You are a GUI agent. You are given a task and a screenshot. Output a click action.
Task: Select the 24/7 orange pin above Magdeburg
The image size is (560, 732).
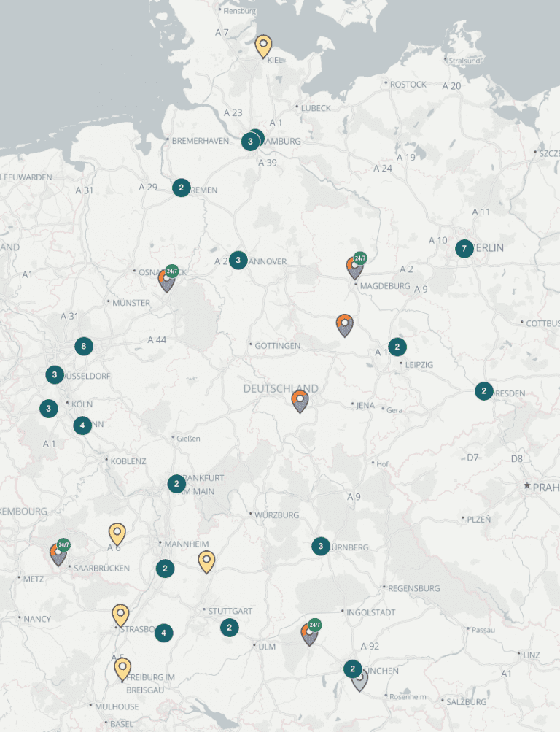(354, 267)
